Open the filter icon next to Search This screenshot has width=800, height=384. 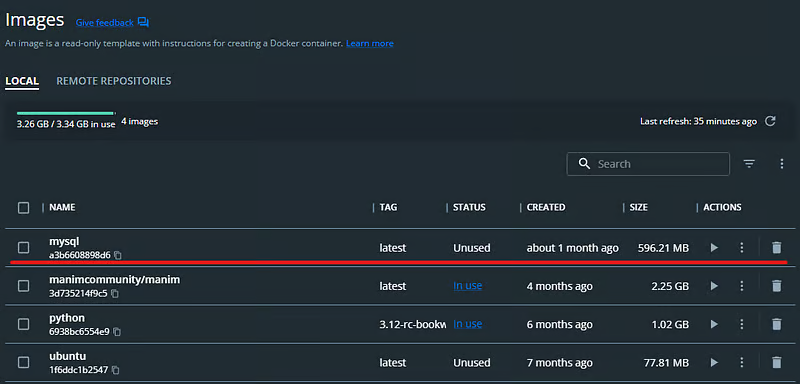tap(749, 164)
